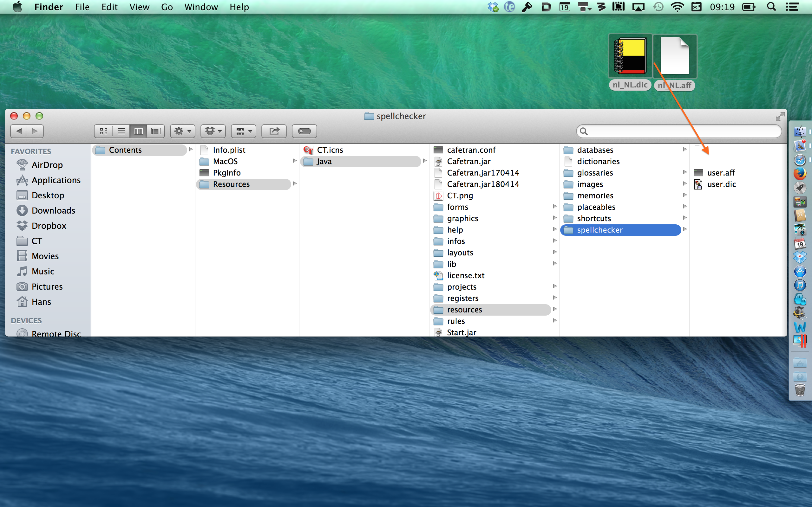Switch to Cover Flow view

click(156, 131)
